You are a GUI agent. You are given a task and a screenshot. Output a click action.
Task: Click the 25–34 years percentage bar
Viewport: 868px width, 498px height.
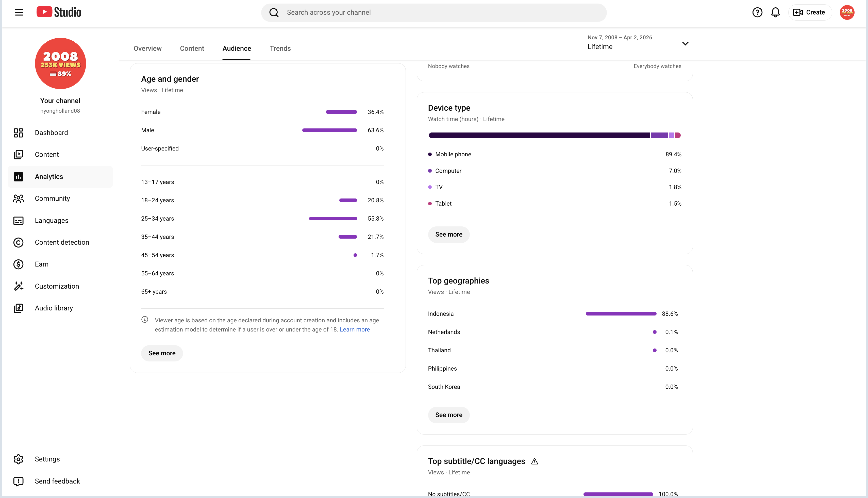[x=333, y=219]
